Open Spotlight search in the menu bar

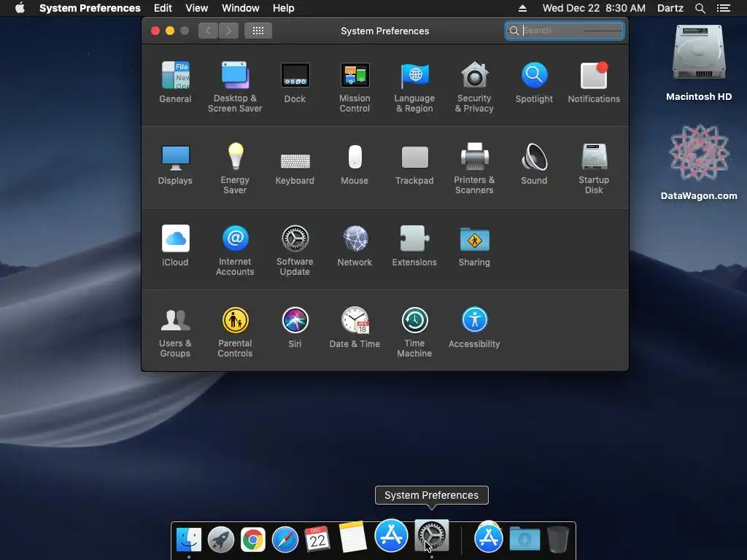pos(700,8)
